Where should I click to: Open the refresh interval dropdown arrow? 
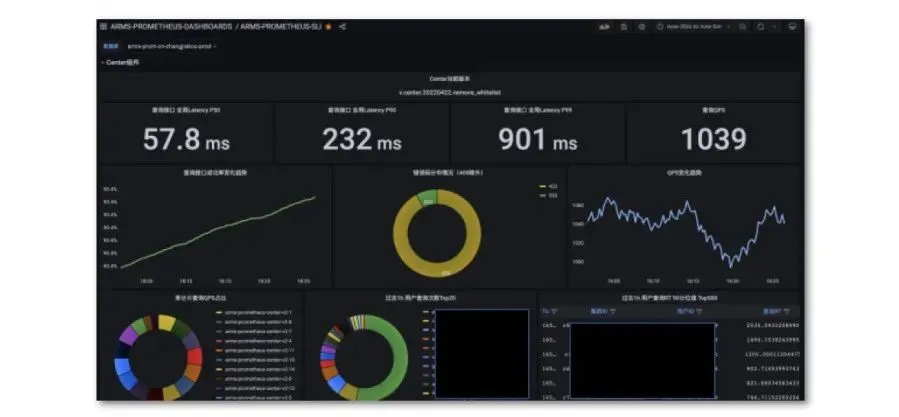pyautogui.click(x=775, y=27)
